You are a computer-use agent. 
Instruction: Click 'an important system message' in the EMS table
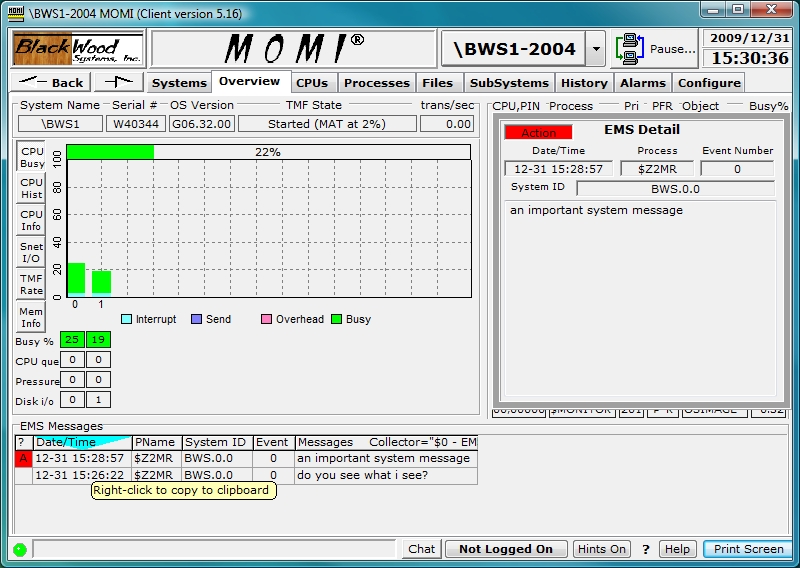383,458
